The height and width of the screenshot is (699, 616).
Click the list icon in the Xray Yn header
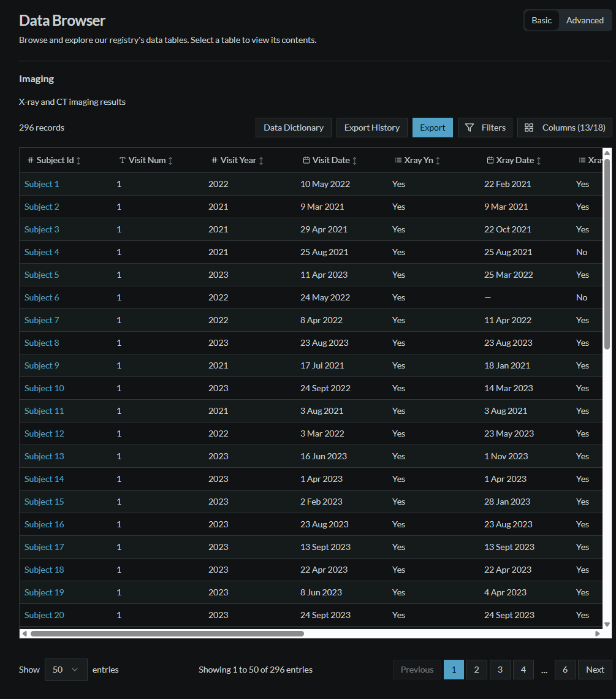(x=398, y=160)
